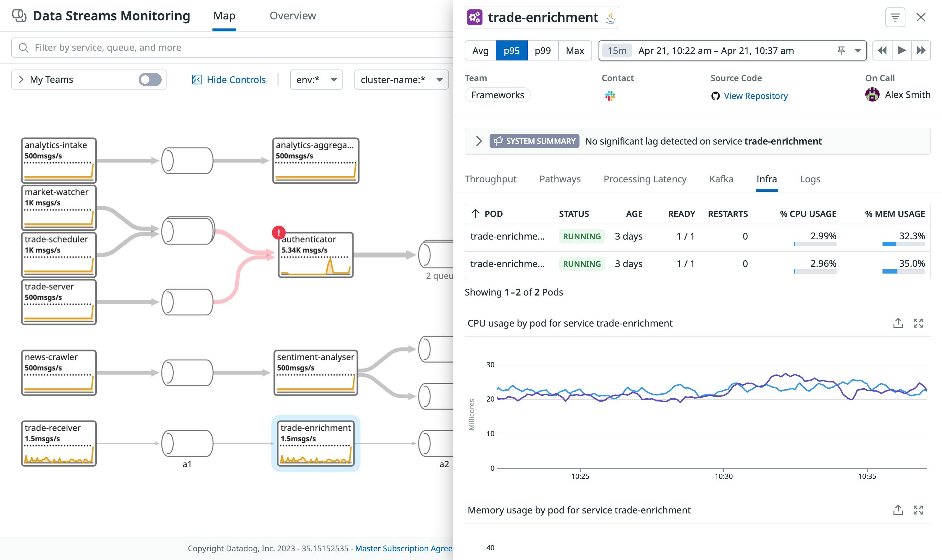Expand CPU usage chart to fullscreen
The width and height of the screenshot is (942, 560).
click(x=919, y=323)
